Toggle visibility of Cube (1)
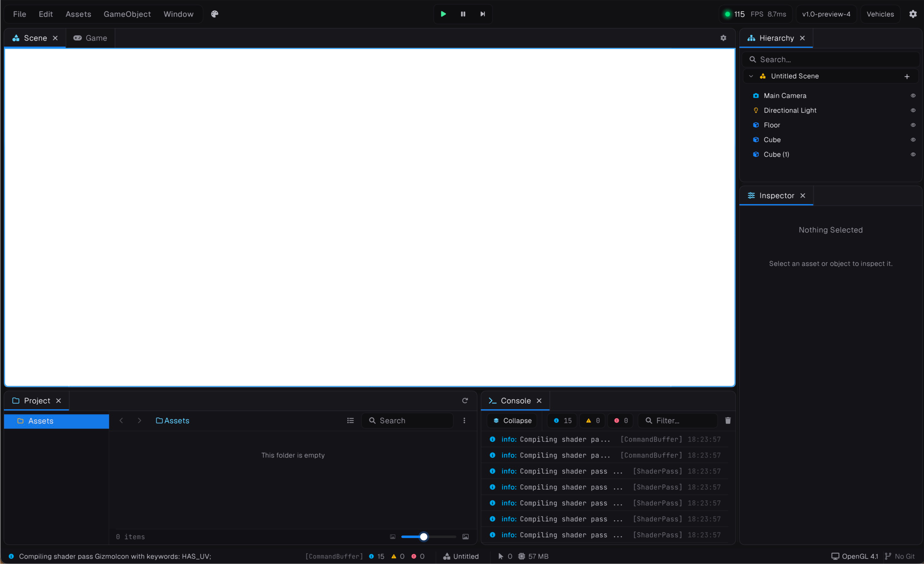This screenshot has width=924, height=564. 913,154
